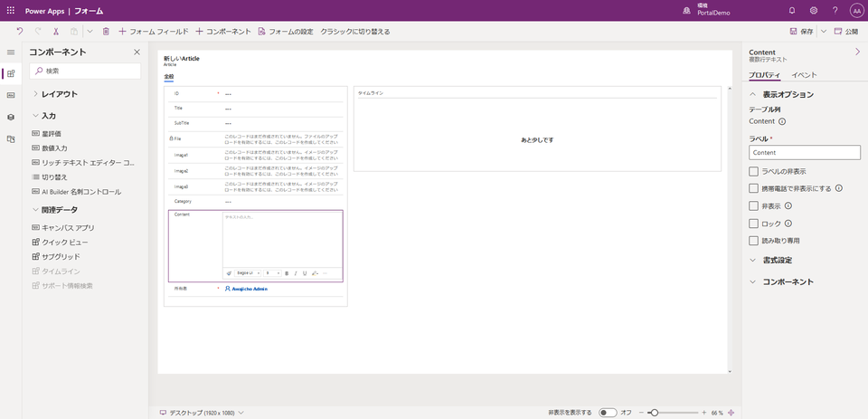Tick the ロック checkbox
The image size is (868, 419).
pyautogui.click(x=754, y=224)
